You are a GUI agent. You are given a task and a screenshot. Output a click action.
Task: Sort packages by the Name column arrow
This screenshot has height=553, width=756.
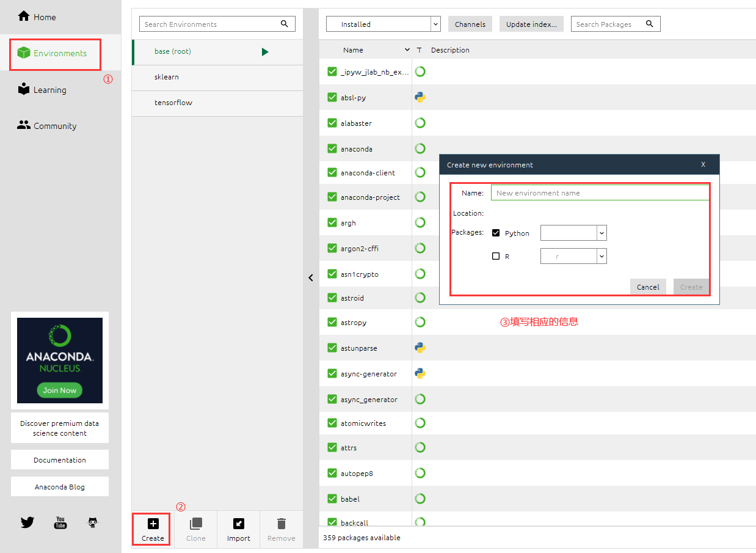tap(407, 50)
